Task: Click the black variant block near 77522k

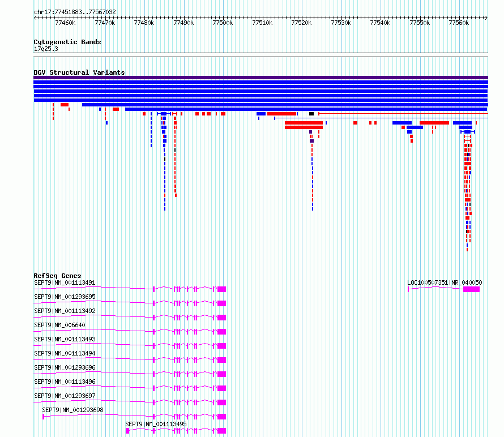Action: coord(311,114)
